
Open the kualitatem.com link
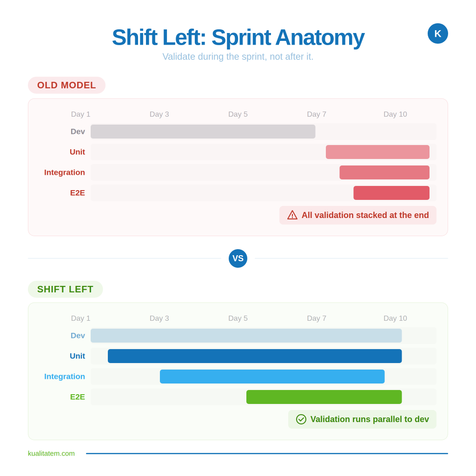coord(51,453)
